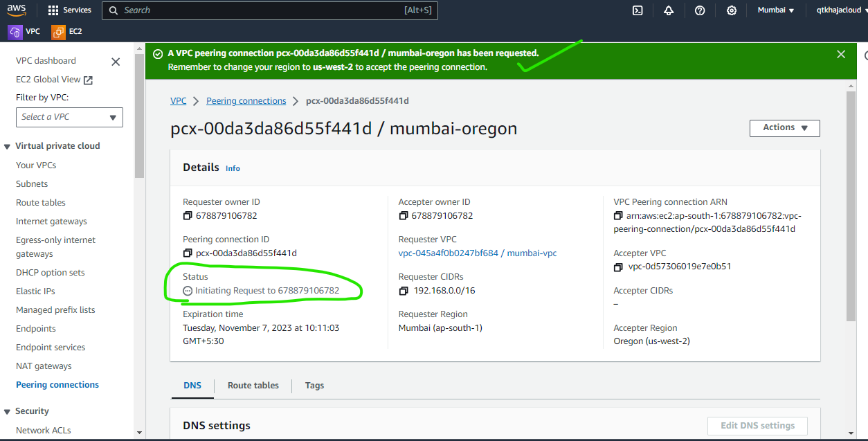This screenshot has width=868, height=441.
Task: Open EC2 Global View external link
Action: [55, 80]
